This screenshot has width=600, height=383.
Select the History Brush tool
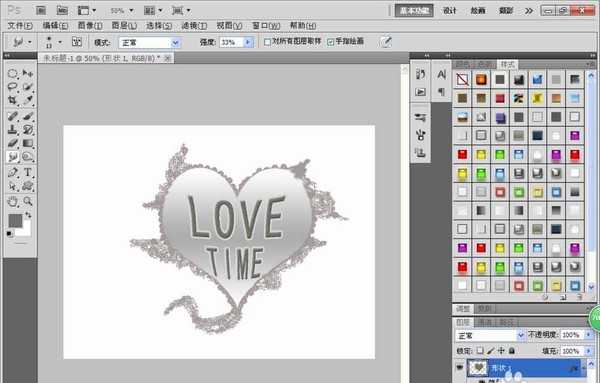point(28,129)
